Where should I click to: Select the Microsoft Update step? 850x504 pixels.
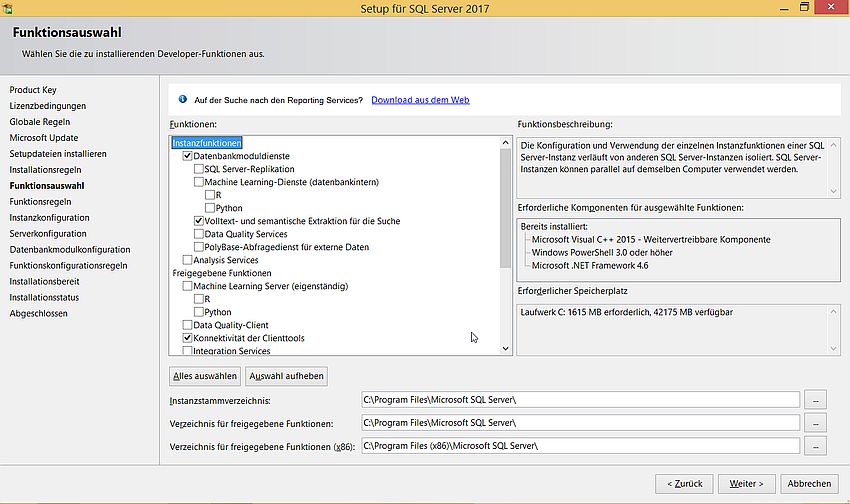(x=44, y=138)
